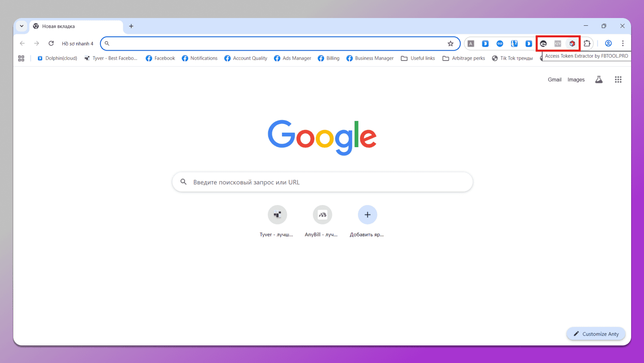Click the gray code-brackets extension icon
Viewport: 644px width, 363px height.
[558, 43]
